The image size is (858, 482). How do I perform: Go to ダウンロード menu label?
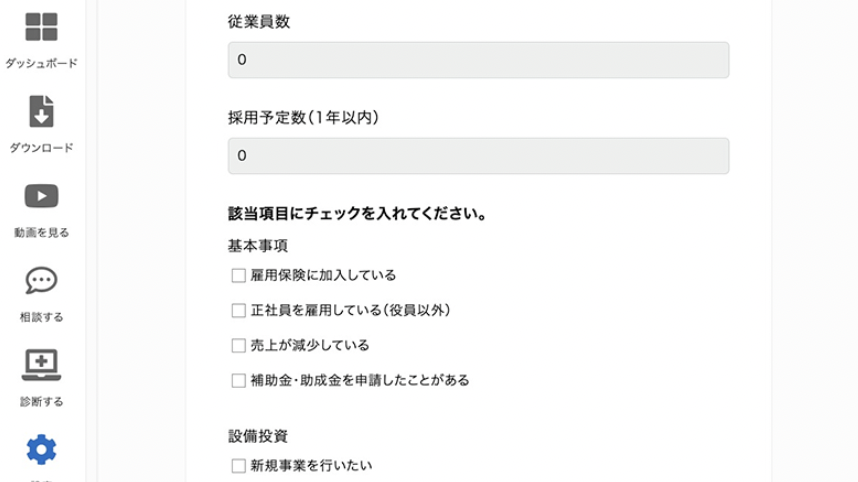click(x=41, y=148)
